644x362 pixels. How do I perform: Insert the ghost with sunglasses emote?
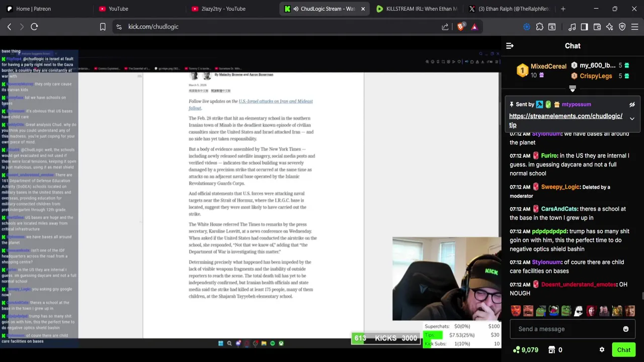tap(579, 311)
